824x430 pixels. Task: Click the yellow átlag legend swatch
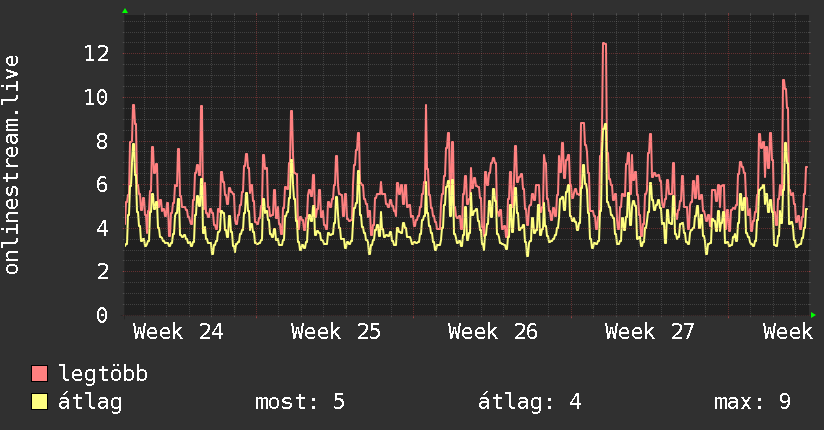pyautogui.click(x=39, y=402)
